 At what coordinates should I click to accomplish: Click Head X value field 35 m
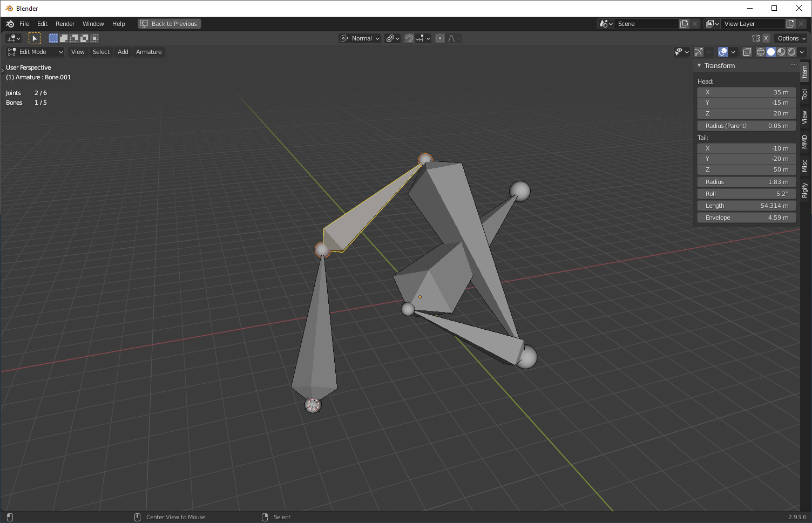[747, 92]
